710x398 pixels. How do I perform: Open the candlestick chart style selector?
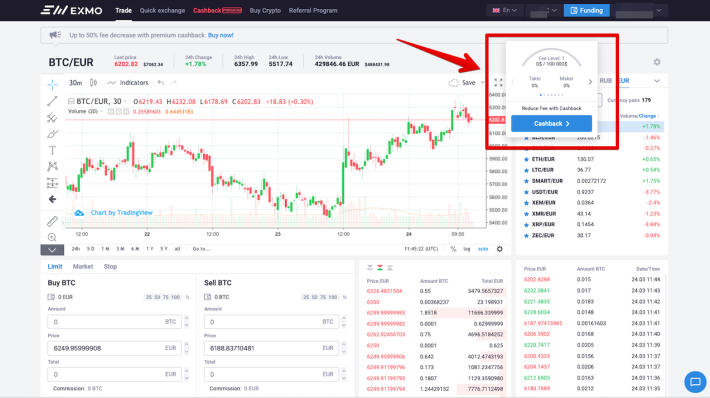click(x=93, y=82)
